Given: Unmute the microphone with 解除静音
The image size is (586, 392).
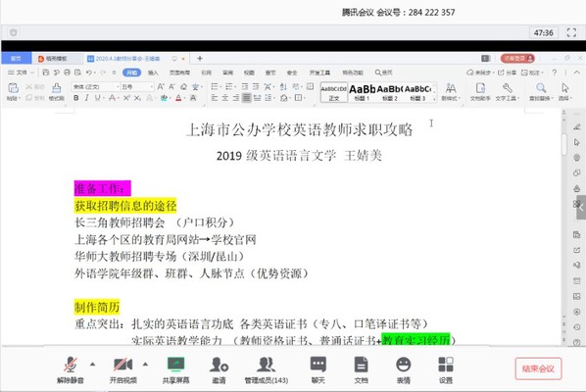Looking at the screenshot, I should pos(71,369).
